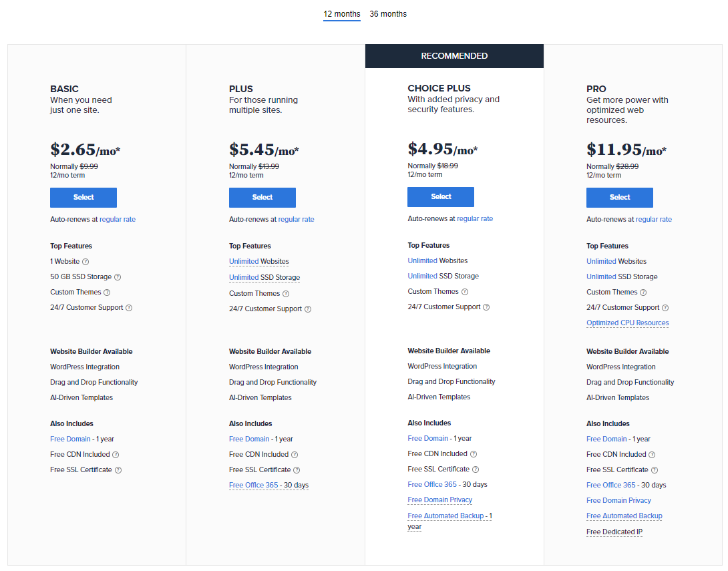Click the PRO plan heading

(596, 89)
